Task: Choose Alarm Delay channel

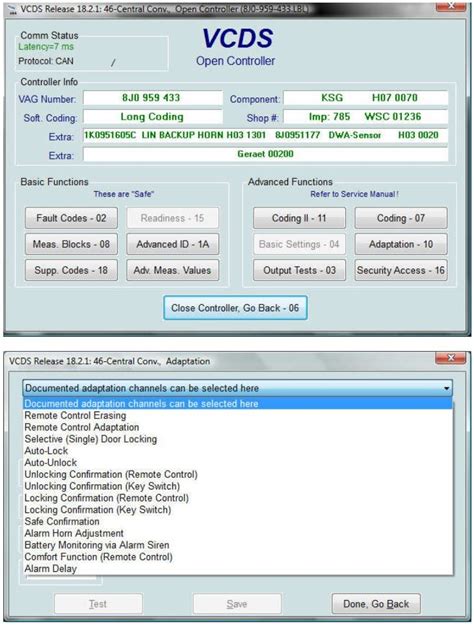Action: point(238,569)
